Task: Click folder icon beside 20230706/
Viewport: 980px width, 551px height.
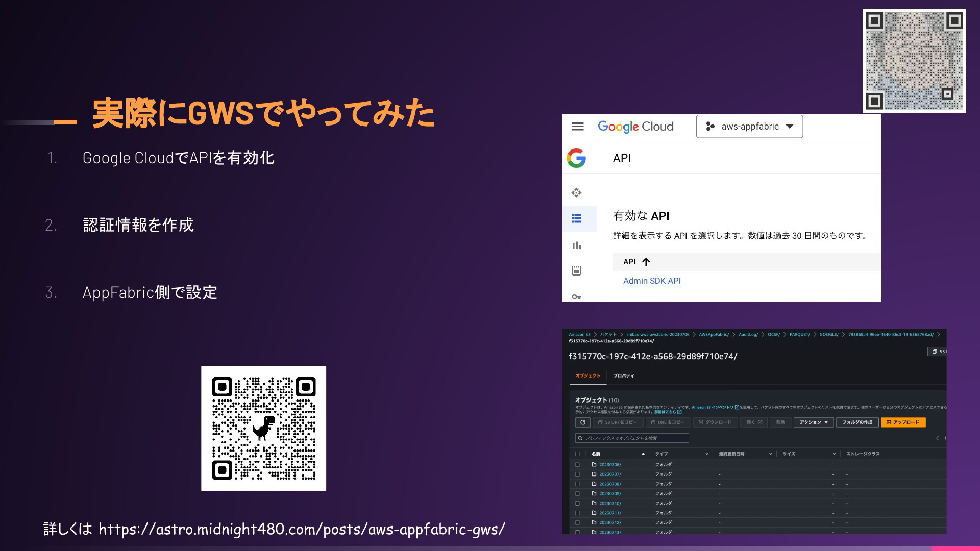Action: point(594,465)
